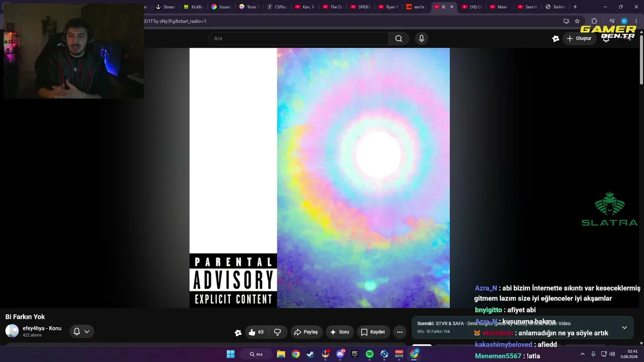Open the Soru ask button
The height and width of the screenshot is (362, 644).
tap(339, 332)
